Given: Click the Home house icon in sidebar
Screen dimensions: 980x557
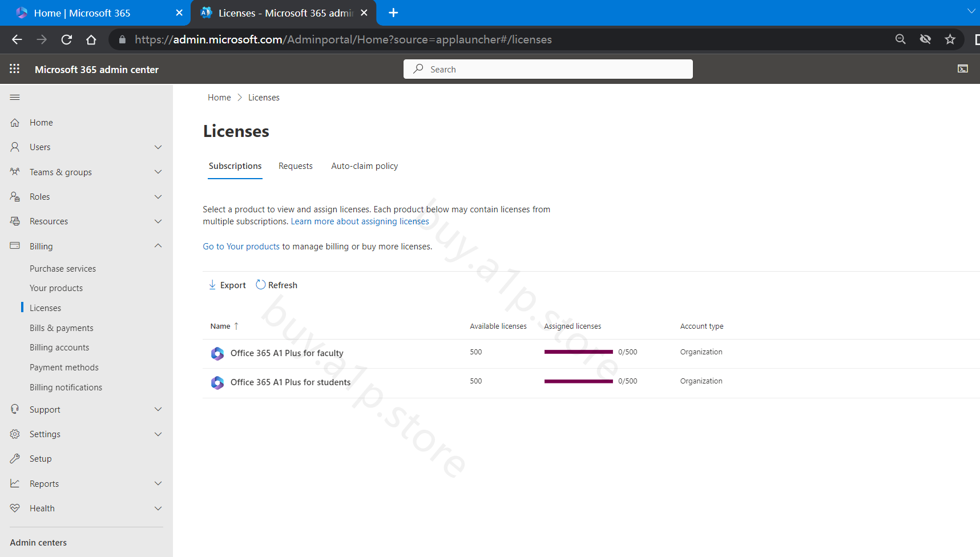Looking at the screenshot, I should pyautogui.click(x=15, y=123).
